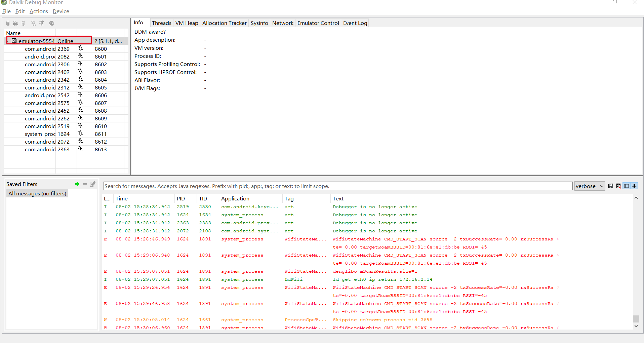Edit the selected logcat filter icon
The image size is (644, 343).
coord(93,184)
